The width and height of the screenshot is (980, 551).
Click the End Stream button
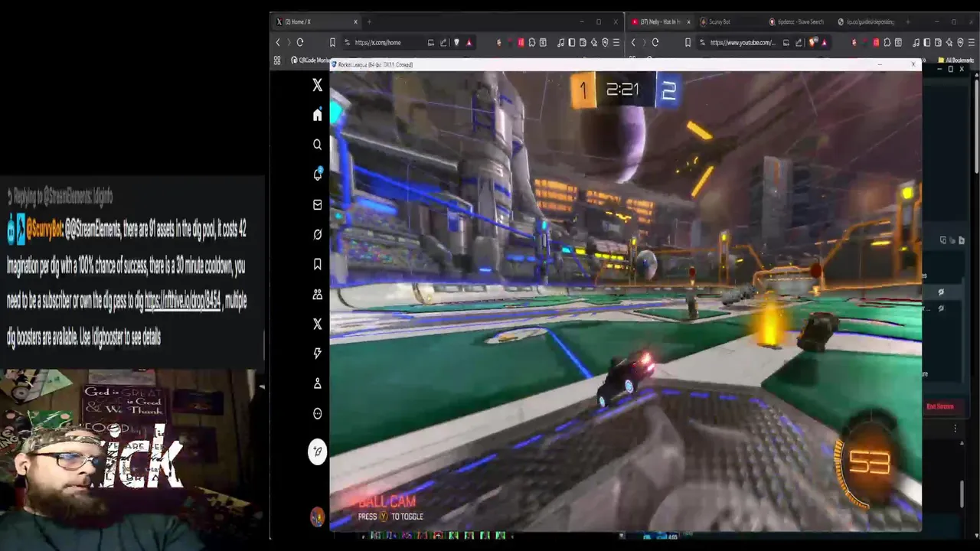click(940, 406)
